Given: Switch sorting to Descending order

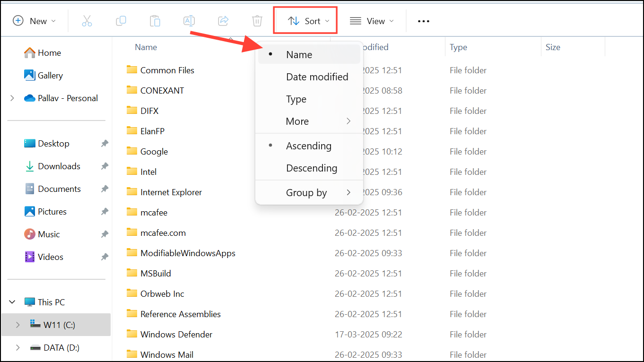Looking at the screenshot, I should pyautogui.click(x=312, y=168).
